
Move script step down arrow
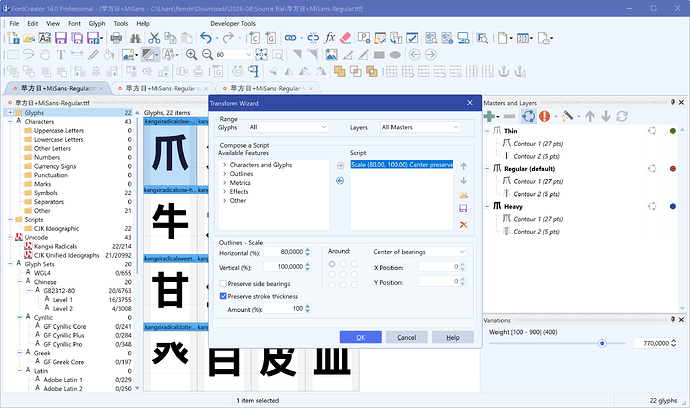463,180
